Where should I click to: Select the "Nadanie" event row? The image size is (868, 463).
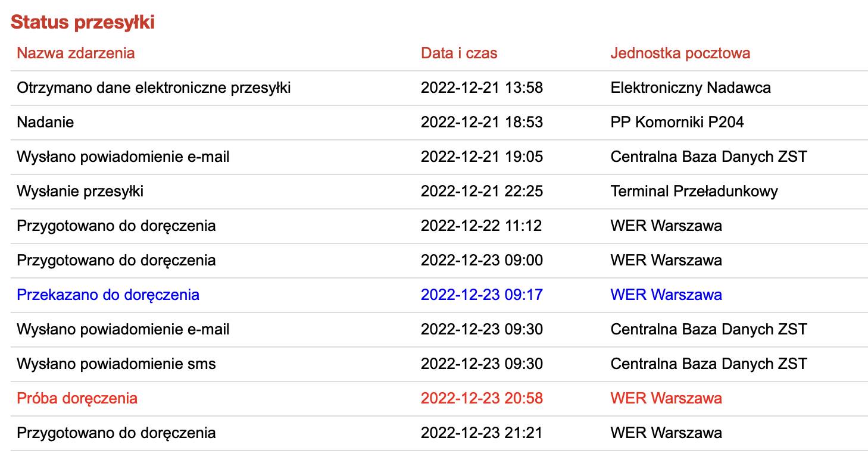(45, 123)
